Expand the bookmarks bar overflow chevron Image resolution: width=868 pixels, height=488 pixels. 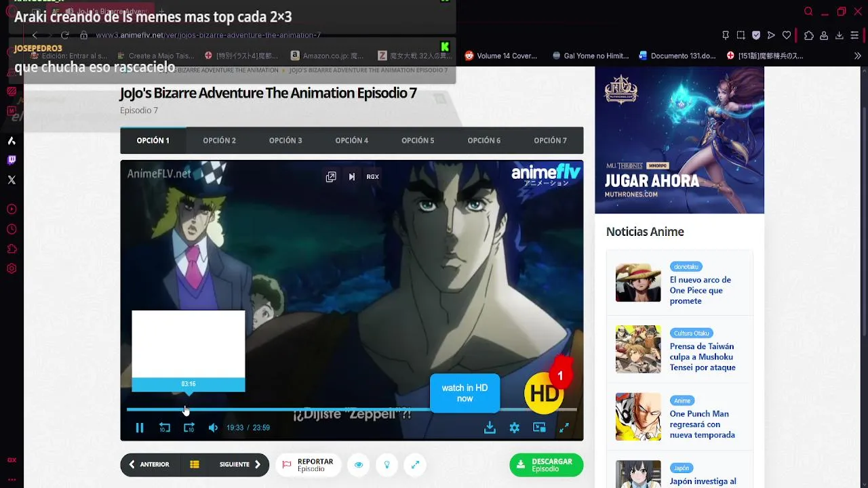[x=857, y=56]
